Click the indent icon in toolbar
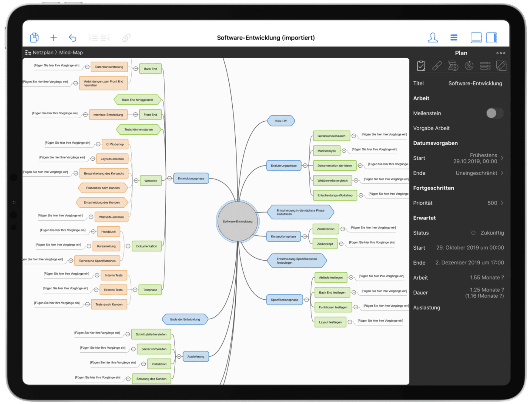 click(93, 37)
